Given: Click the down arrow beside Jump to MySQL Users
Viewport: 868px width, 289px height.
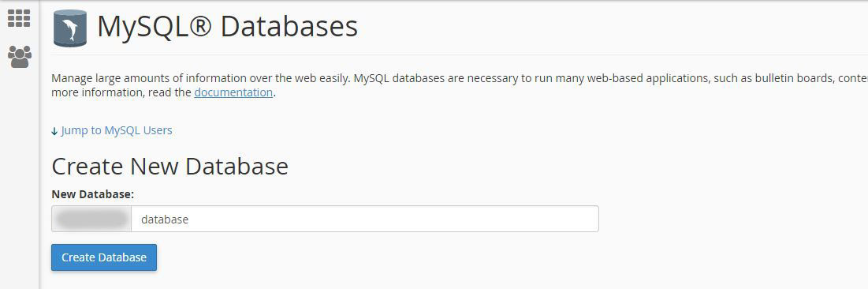Looking at the screenshot, I should point(54,131).
